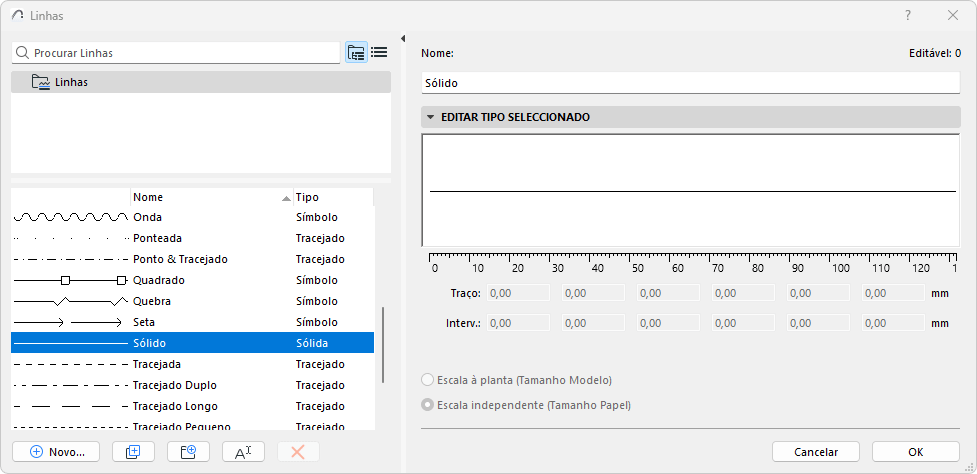Click the help question mark icon
This screenshot has height=474, width=977.
click(908, 16)
